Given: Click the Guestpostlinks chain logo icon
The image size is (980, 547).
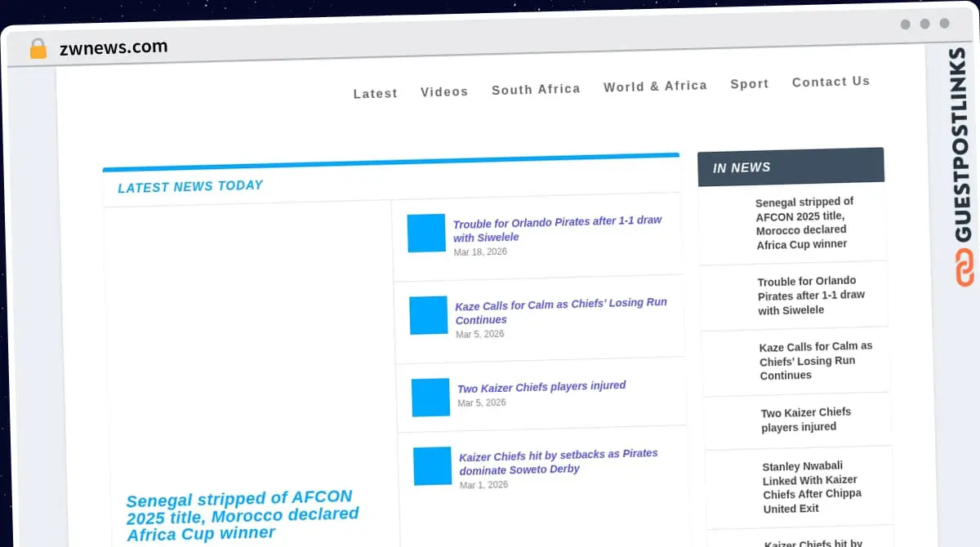Looking at the screenshot, I should pos(964,269).
